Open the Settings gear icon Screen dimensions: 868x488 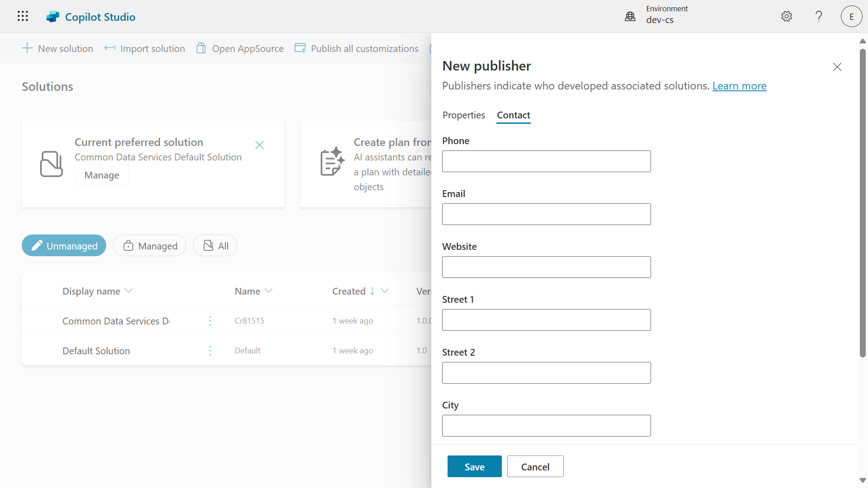(787, 17)
